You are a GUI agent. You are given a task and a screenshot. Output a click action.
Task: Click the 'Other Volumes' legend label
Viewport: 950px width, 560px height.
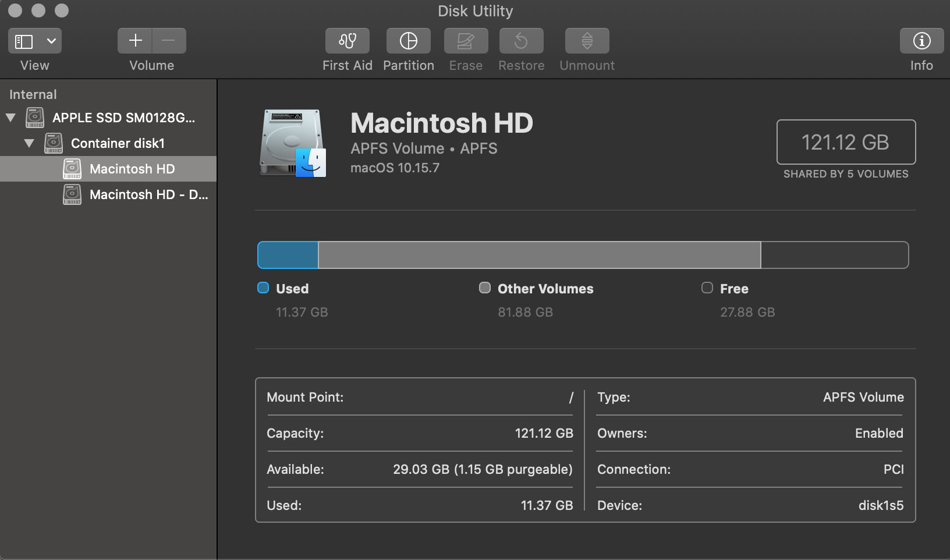[545, 289]
